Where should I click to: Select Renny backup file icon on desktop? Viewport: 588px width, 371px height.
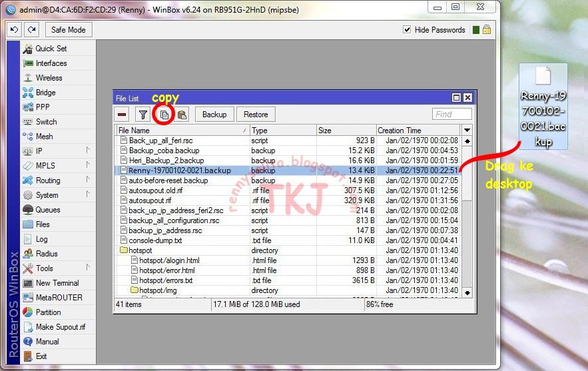[543, 107]
